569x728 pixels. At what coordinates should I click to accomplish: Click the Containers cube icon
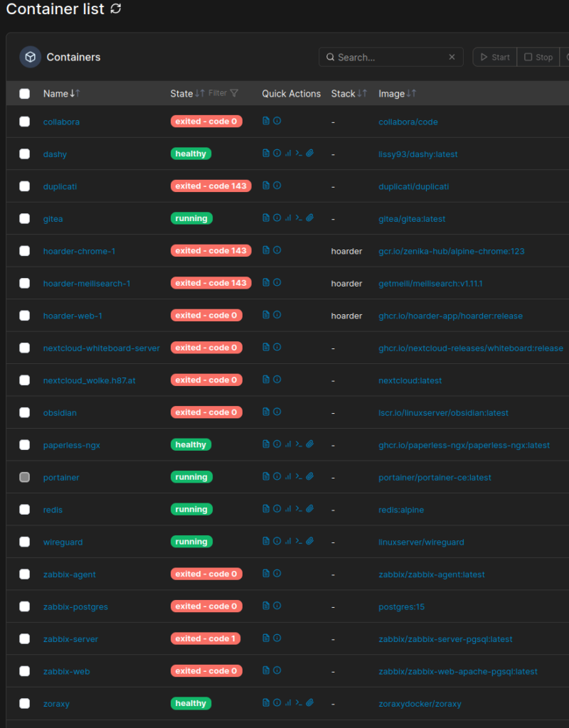pyautogui.click(x=30, y=57)
